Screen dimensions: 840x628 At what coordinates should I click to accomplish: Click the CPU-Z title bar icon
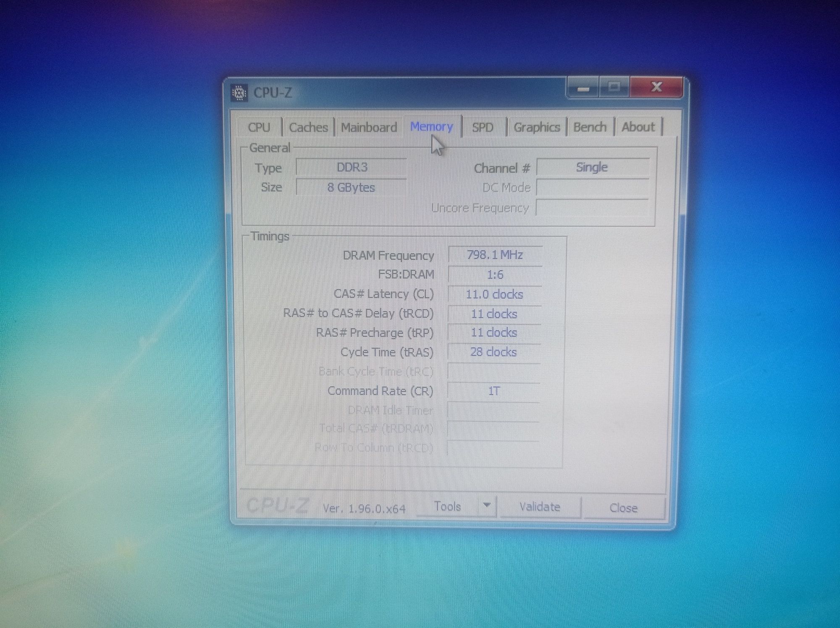click(x=239, y=93)
